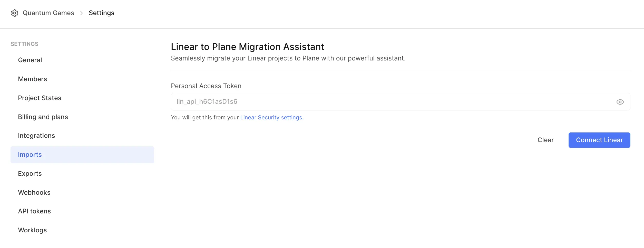Click the settings gear icon in breadcrumb

tap(15, 13)
